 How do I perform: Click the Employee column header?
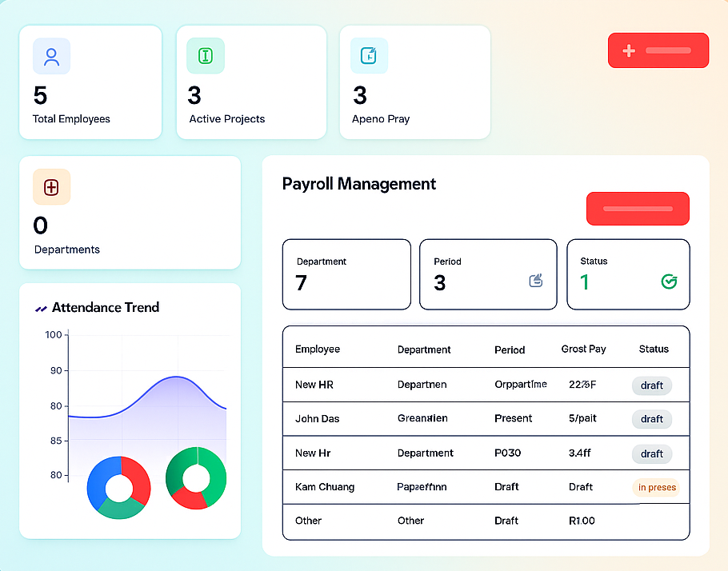pyautogui.click(x=317, y=349)
